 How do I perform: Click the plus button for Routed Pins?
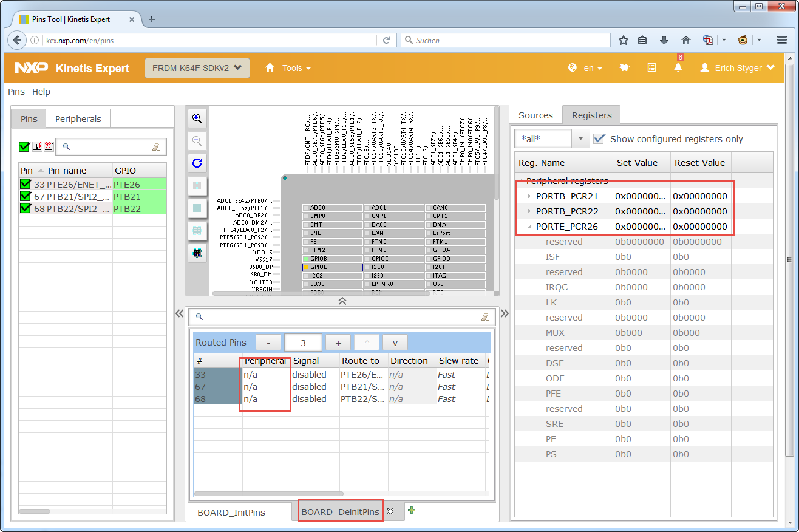click(x=338, y=343)
